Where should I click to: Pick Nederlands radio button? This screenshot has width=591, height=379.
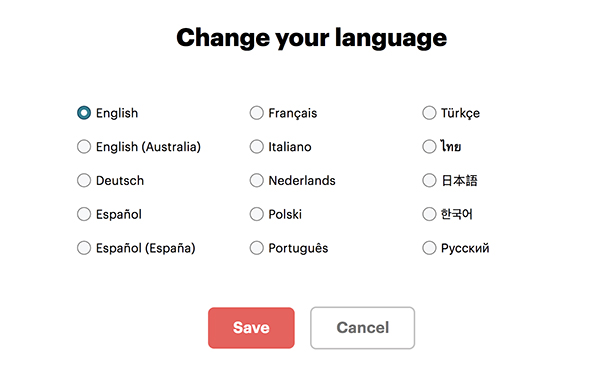(x=256, y=180)
